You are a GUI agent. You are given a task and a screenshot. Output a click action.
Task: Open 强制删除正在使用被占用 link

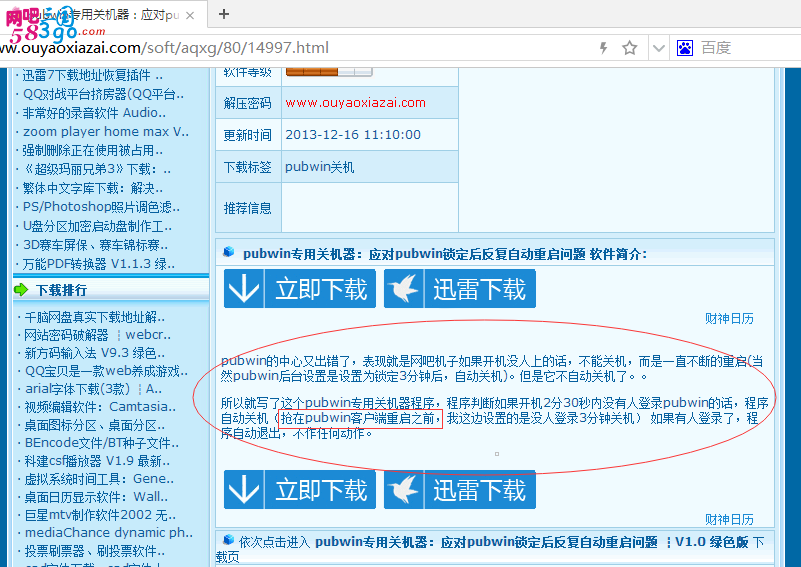click(x=92, y=151)
